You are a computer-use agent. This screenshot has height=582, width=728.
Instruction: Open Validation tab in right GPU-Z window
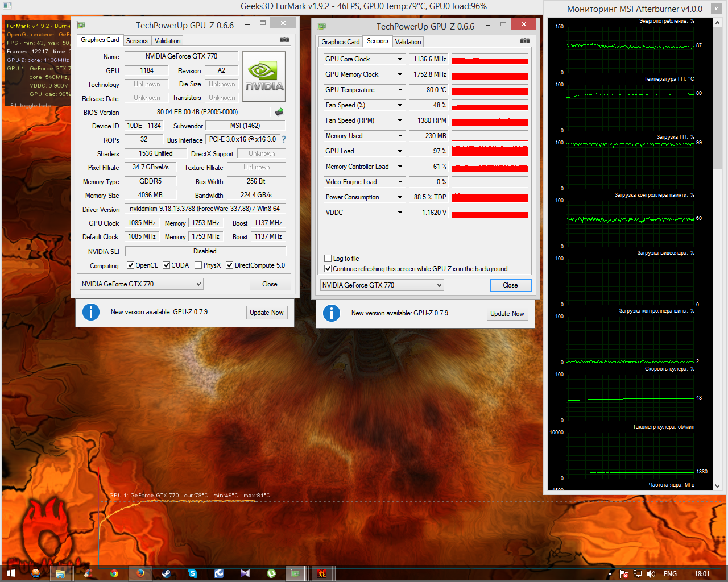pyautogui.click(x=408, y=42)
